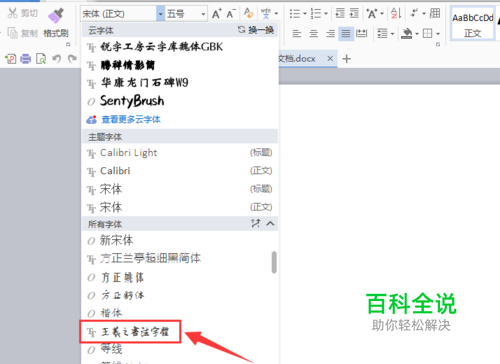Expand numbering style dropdown arrow

click(x=326, y=14)
